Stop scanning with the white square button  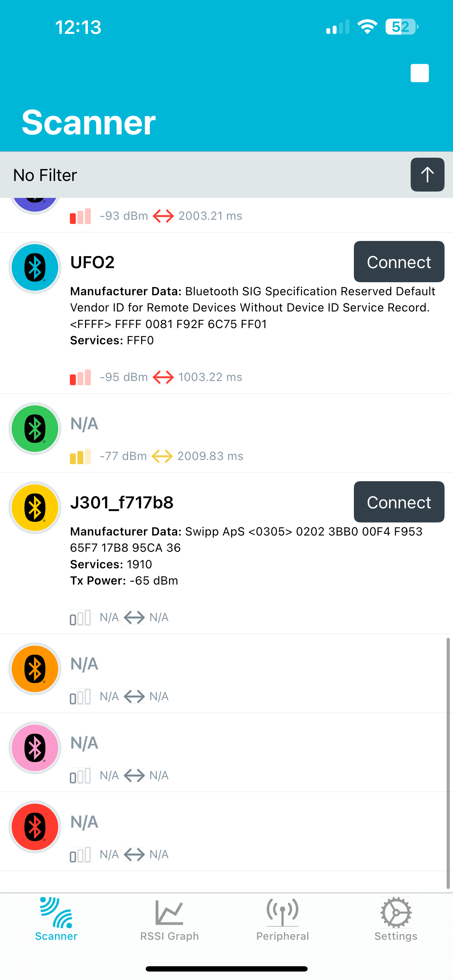(x=419, y=73)
